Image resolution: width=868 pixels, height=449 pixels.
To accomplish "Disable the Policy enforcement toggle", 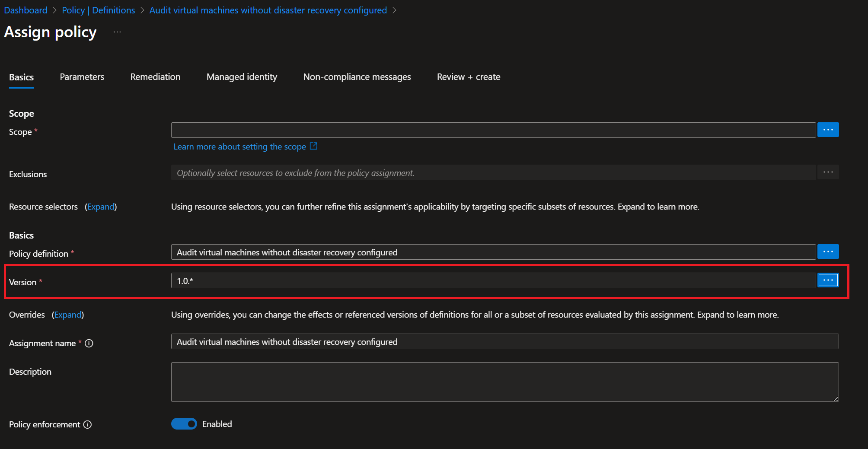I will tap(184, 424).
